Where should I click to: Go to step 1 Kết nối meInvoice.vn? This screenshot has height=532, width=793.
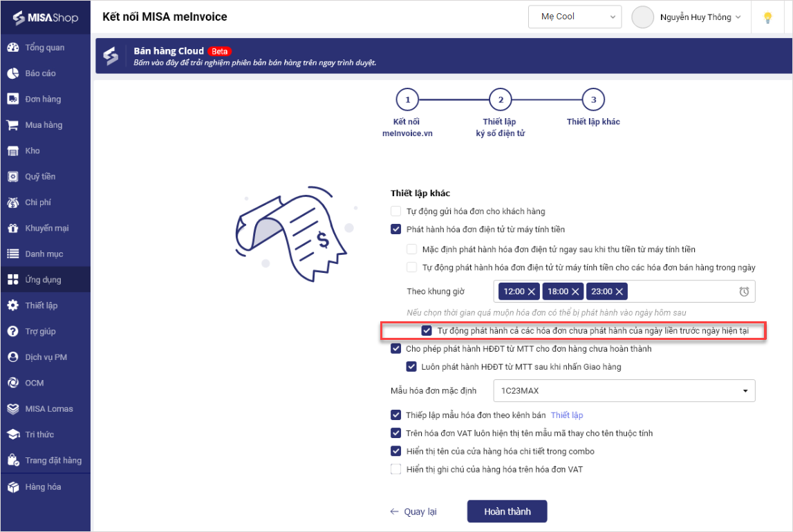[x=407, y=100]
